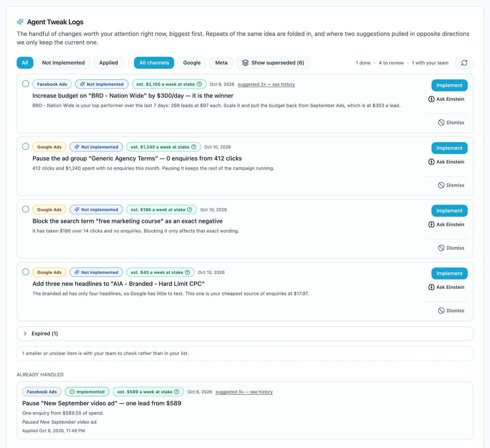Implement pausing Generic Agency Terms ad group
This screenshot has width=490, height=448.
pos(449,148)
